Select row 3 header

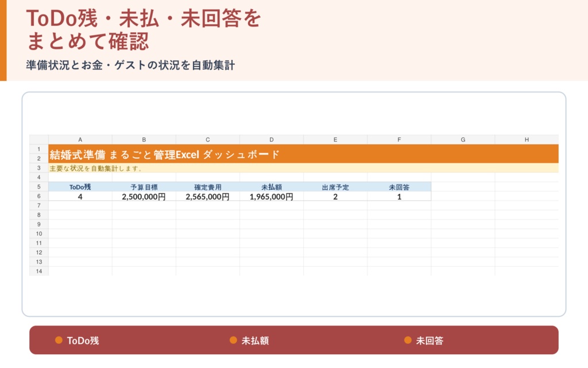pos(39,168)
